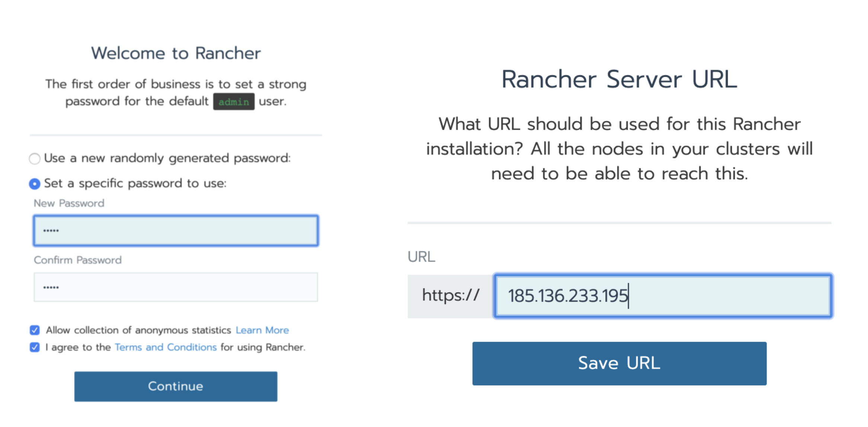Click the URL label above the field
The image size is (868, 427).
421,257
